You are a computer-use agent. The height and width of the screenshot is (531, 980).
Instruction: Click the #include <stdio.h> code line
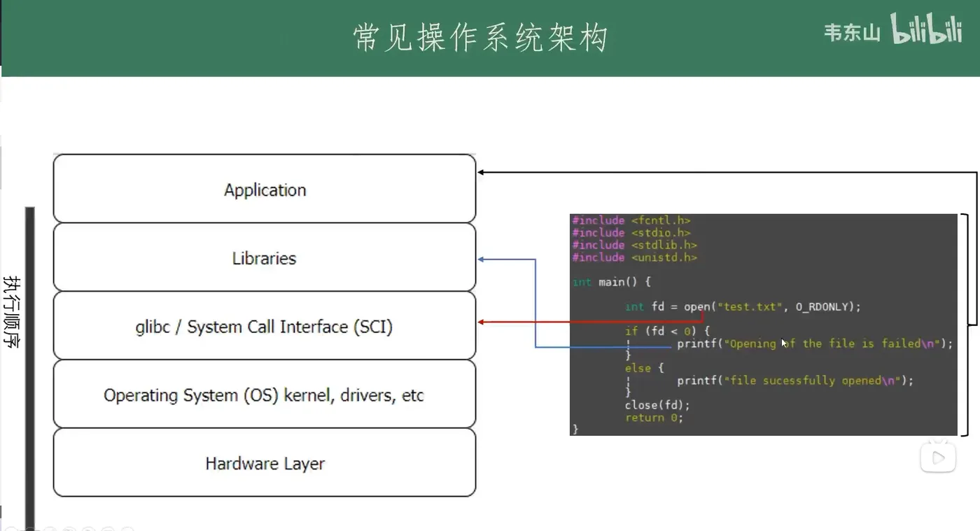click(x=631, y=232)
